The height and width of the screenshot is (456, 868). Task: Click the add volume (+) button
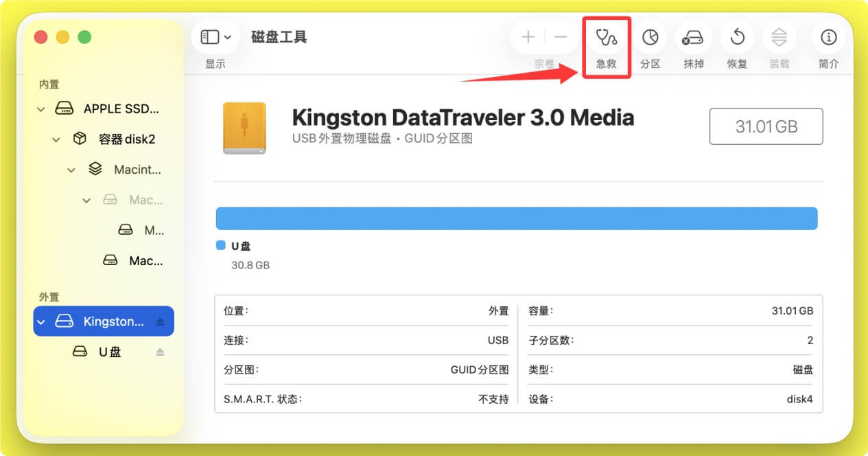(528, 37)
